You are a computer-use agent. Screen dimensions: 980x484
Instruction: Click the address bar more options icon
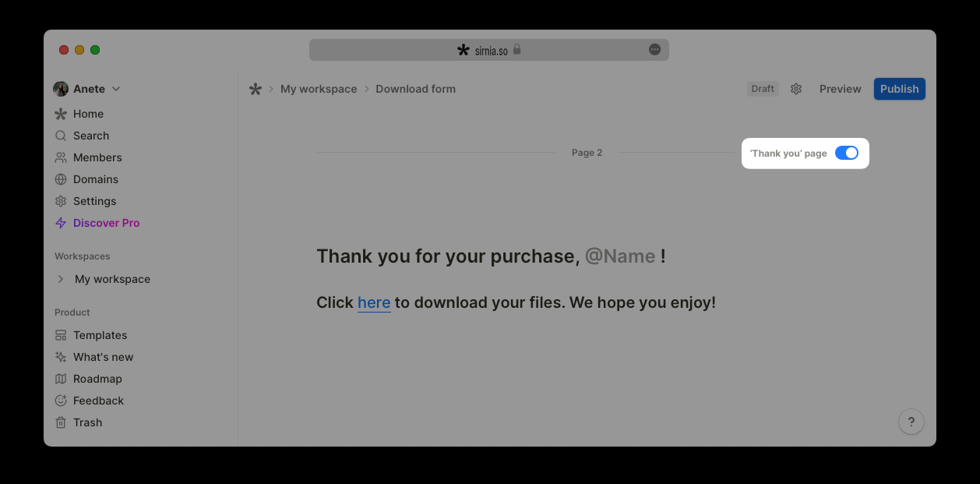click(655, 49)
